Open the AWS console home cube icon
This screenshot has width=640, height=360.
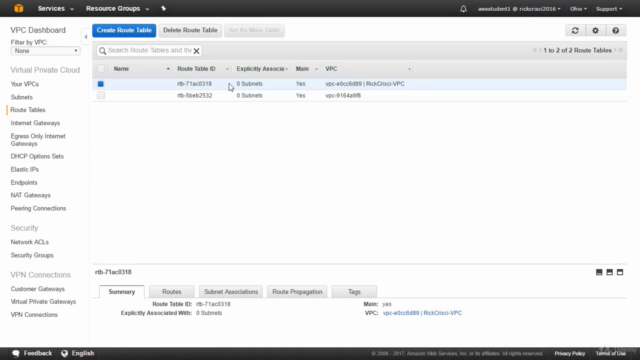coord(19,8)
